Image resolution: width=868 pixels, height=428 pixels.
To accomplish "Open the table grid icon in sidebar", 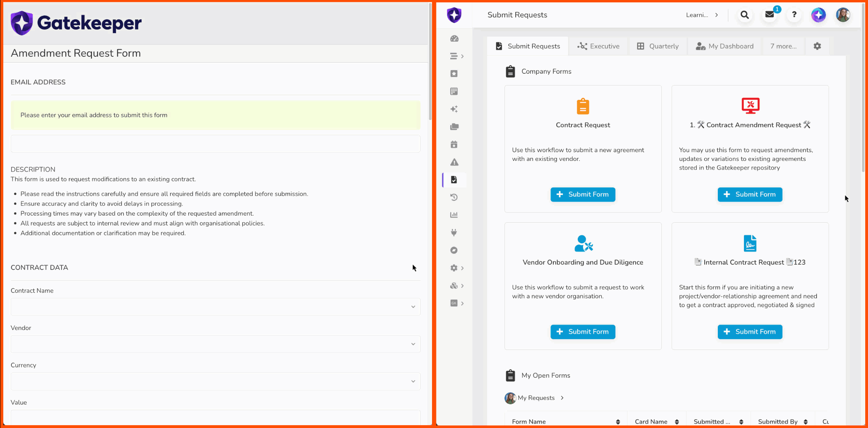I will point(454,92).
